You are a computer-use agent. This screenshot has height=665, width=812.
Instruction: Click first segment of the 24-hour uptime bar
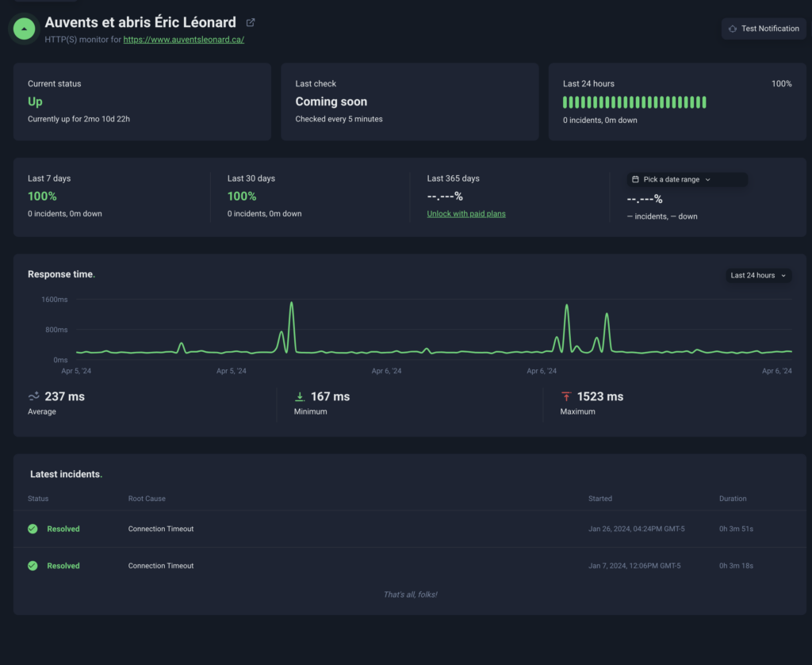pos(565,102)
